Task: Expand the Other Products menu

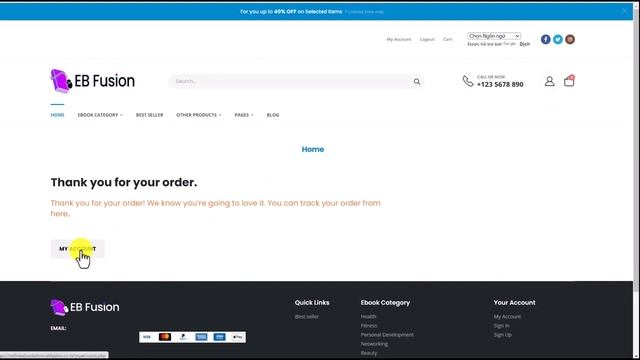Action: click(199, 115)
